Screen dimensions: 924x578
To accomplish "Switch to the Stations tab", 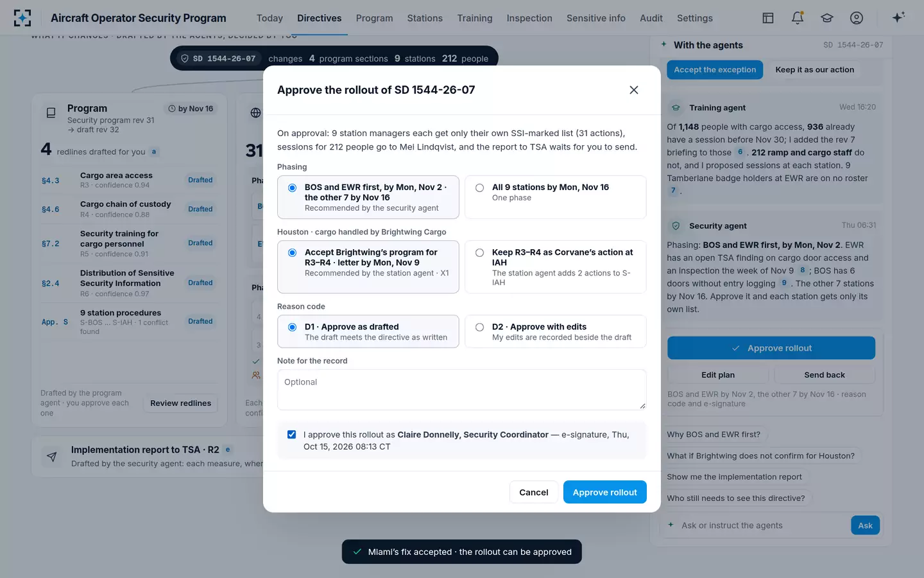I will click(425, 18).
